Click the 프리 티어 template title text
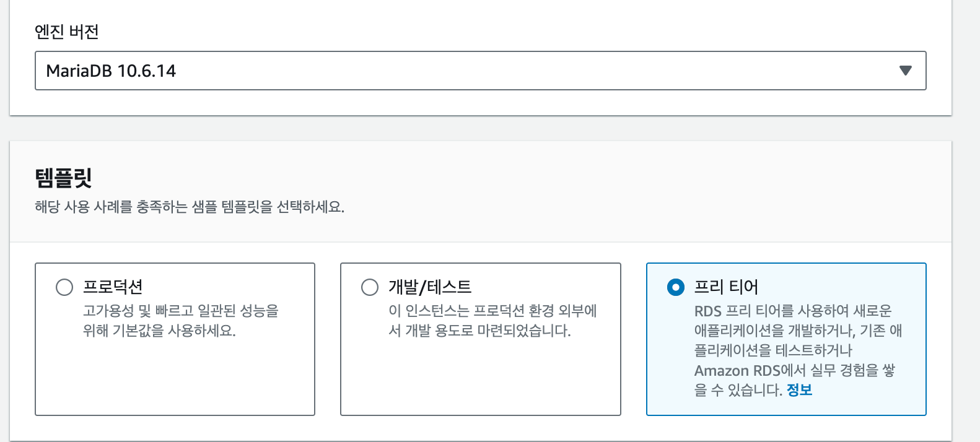Screen dimensions: 980x442 coord(726,287)
